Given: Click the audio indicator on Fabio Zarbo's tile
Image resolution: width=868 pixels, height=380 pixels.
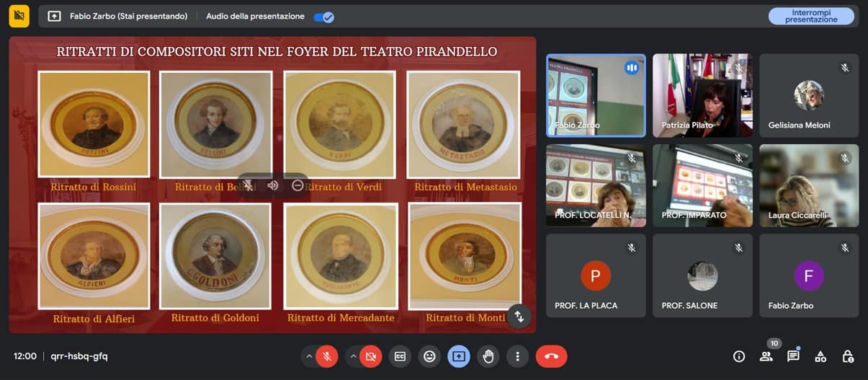Looking at the screenshot, I should click(632, 68).
